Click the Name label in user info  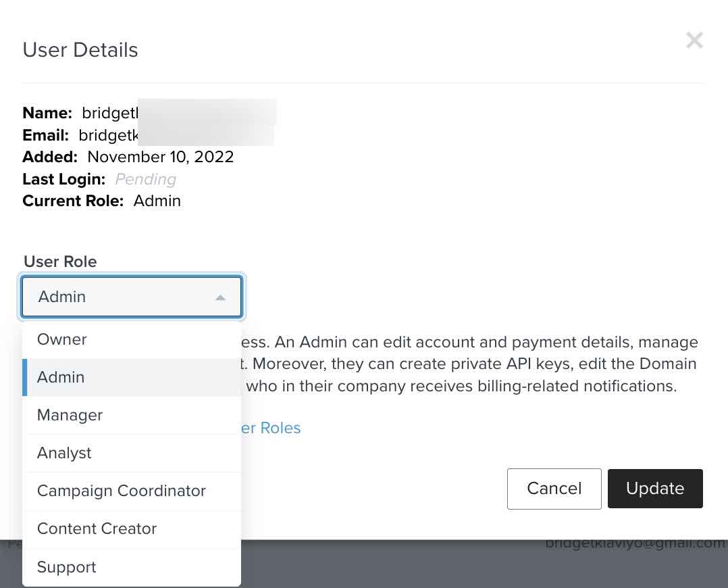(x=47, y=113)
